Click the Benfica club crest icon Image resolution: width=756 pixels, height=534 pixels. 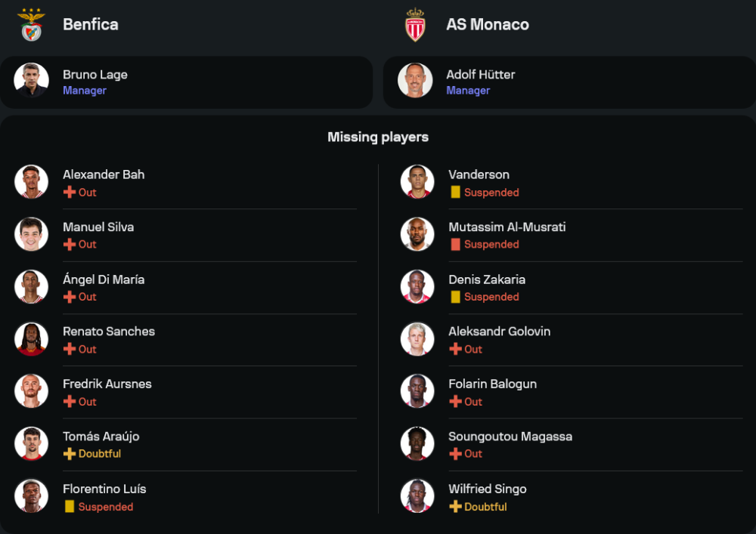coord(31,25)
